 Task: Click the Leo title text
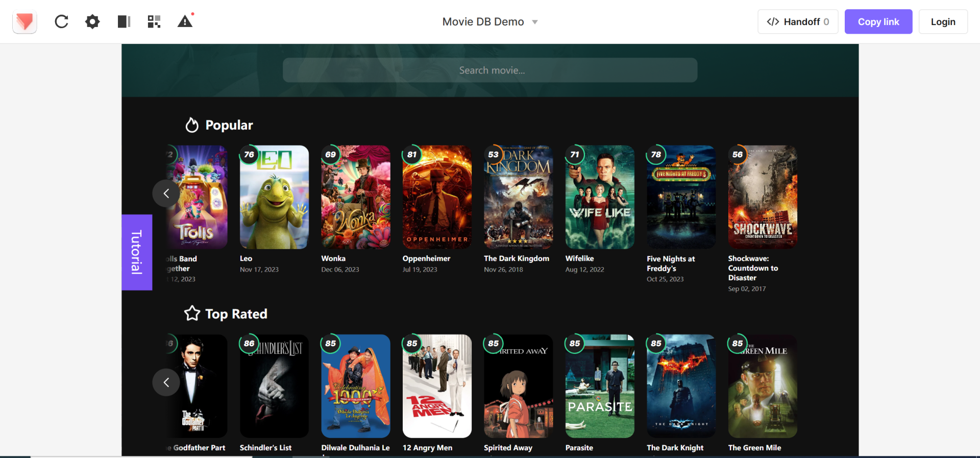coord(246,259)
